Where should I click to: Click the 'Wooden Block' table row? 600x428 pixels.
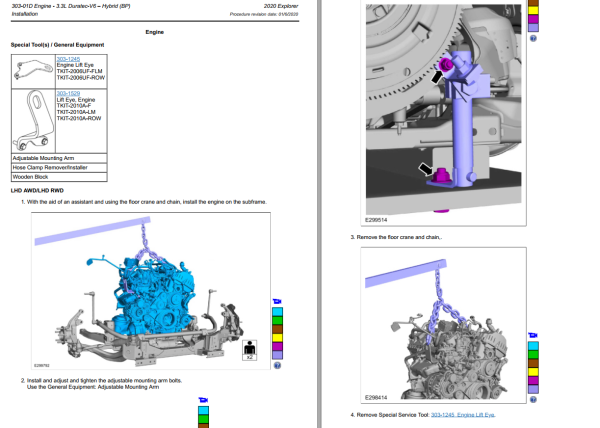[x=59, y=177]
